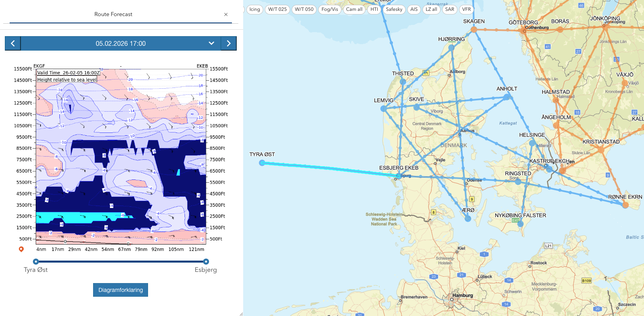
Task: Click the ESBJERG EKEB waypoint label
Action: [x=399, y=168]
